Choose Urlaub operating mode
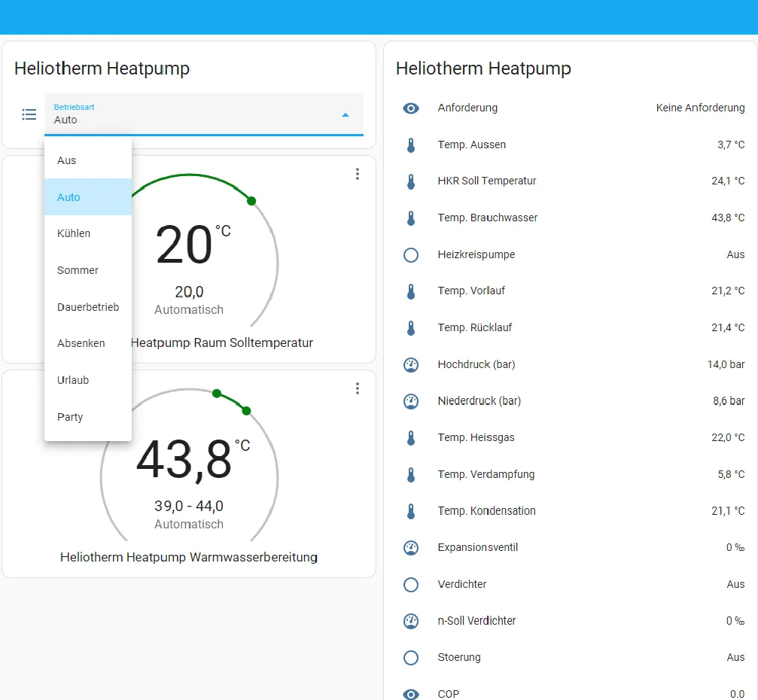The image size is (758, 700). [x=88, y=380]
